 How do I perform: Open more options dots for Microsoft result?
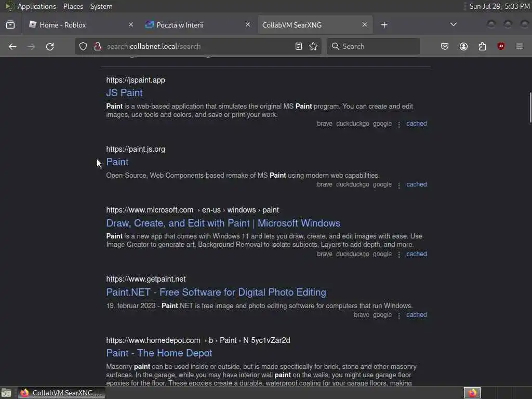coord(399,255)
